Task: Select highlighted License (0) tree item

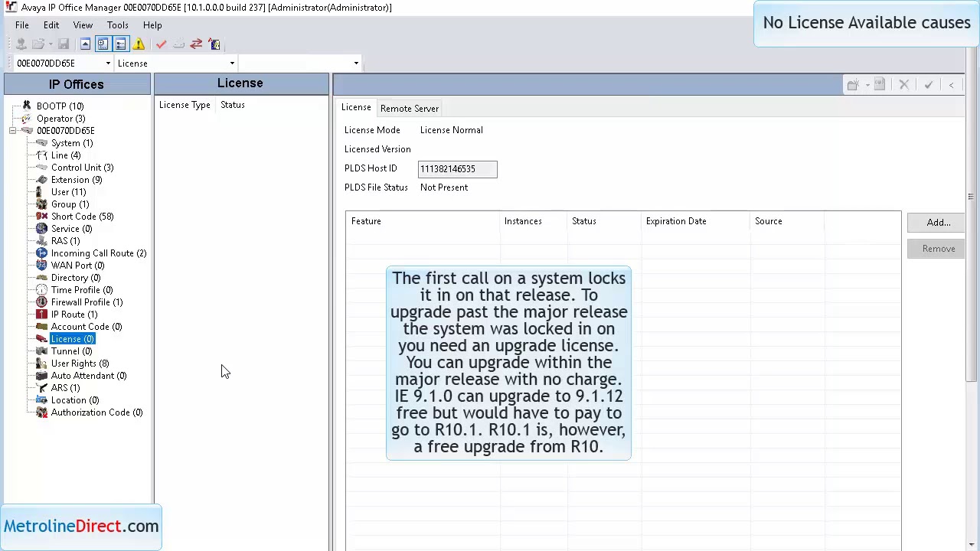Action: pos(72,339)
